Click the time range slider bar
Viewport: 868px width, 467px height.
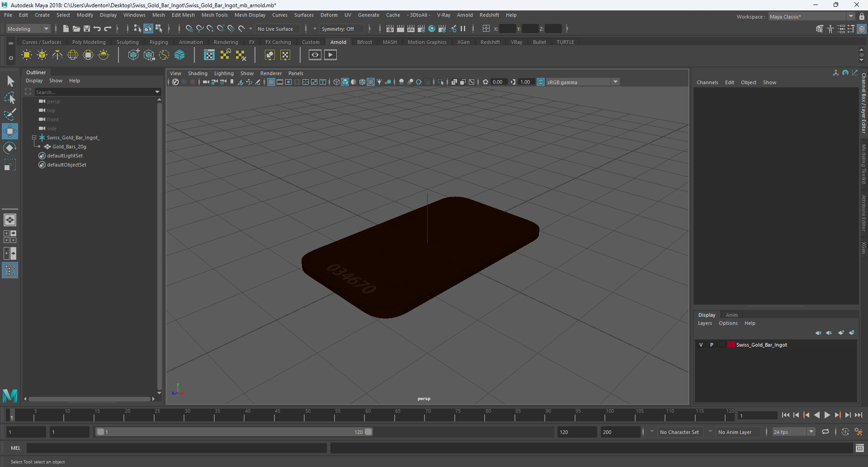click(234, 432)
